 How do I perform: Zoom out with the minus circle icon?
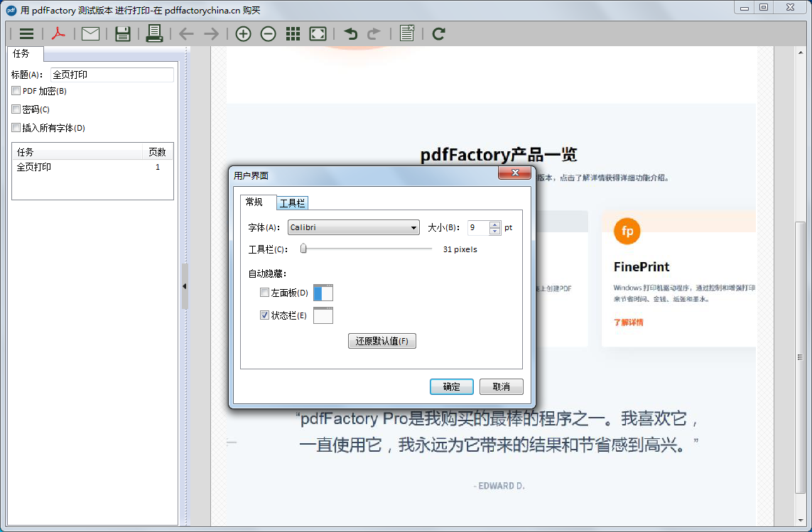268,34
